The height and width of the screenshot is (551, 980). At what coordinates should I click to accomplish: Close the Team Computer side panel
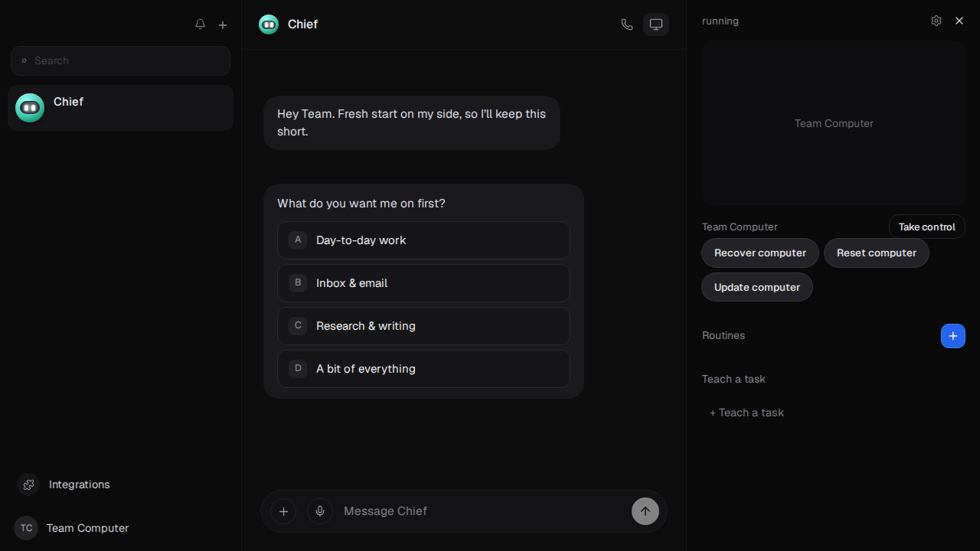(x=959, y=21)
